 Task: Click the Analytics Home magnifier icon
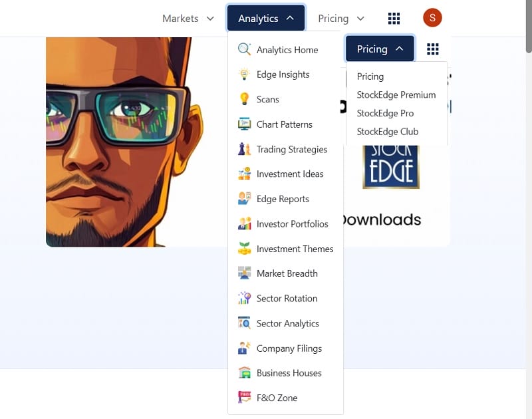(244, 50)
